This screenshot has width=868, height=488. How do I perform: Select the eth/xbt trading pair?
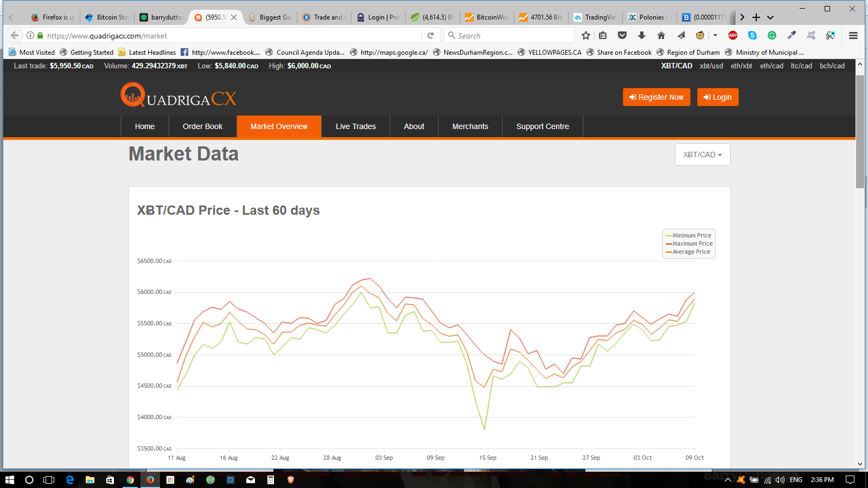tap(742, 66)
